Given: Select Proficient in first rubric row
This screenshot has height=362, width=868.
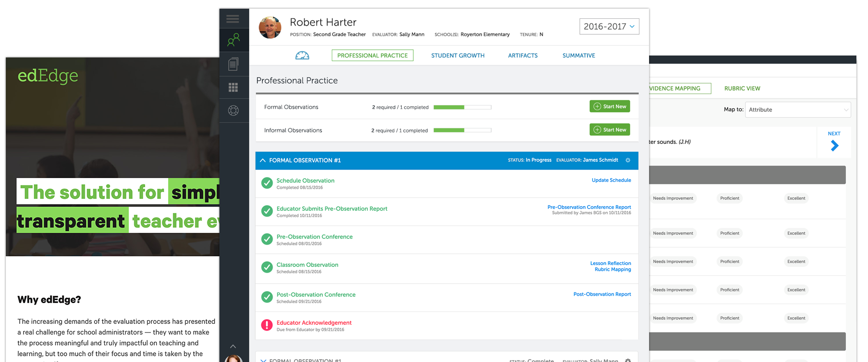Looking at the screenshot, I should (x=730, y=198).
